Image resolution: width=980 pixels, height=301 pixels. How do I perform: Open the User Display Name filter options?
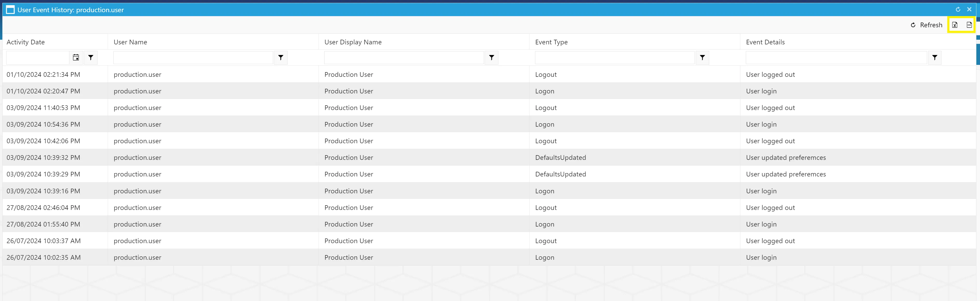coord(491,57)
